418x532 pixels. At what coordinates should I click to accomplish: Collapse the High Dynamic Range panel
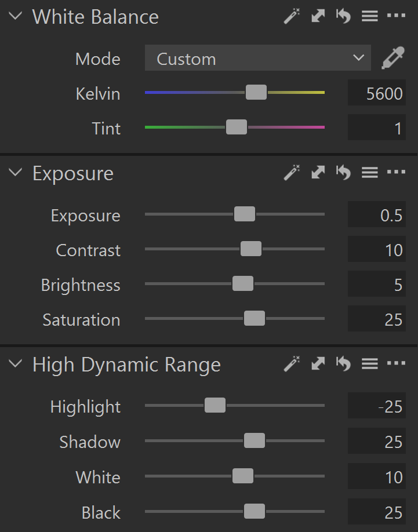pyautogui.click(x=16, y=365)
